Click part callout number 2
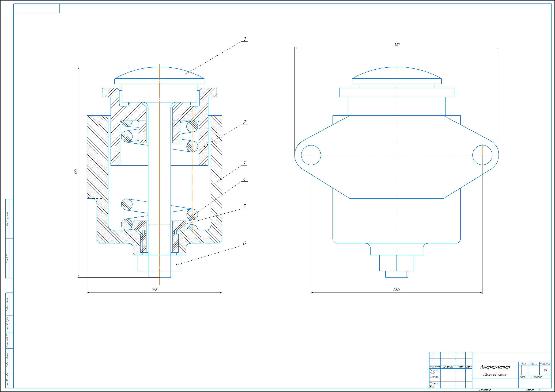 245,122
